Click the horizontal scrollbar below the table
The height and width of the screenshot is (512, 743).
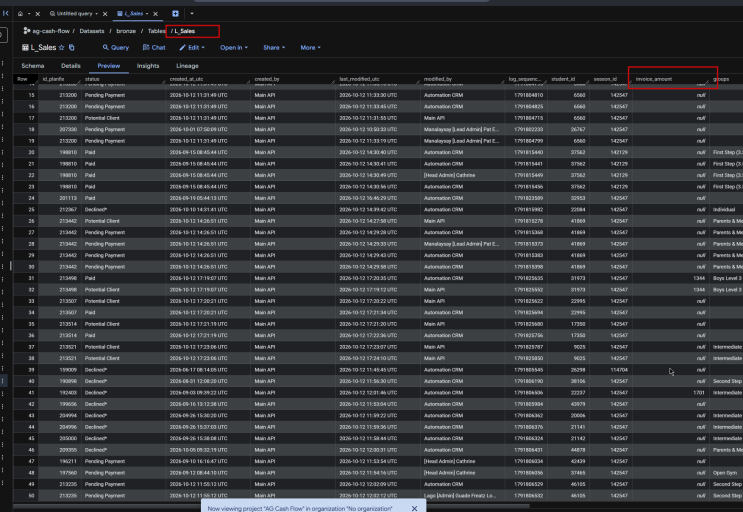270,505
